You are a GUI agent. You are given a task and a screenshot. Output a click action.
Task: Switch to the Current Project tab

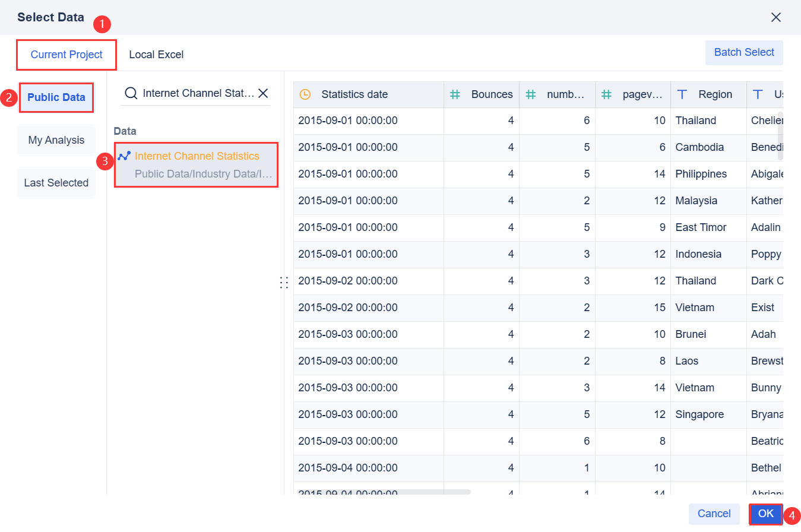click(67, 55)
